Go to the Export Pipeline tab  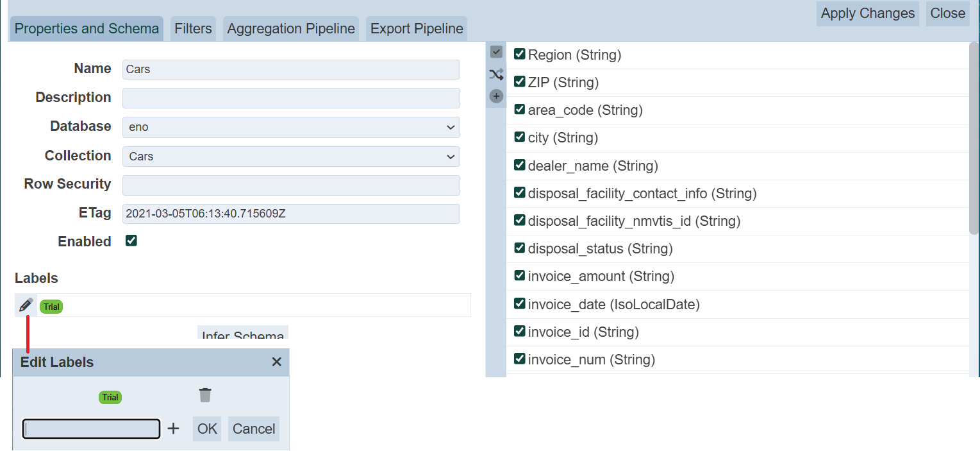[x=417, y=29]
